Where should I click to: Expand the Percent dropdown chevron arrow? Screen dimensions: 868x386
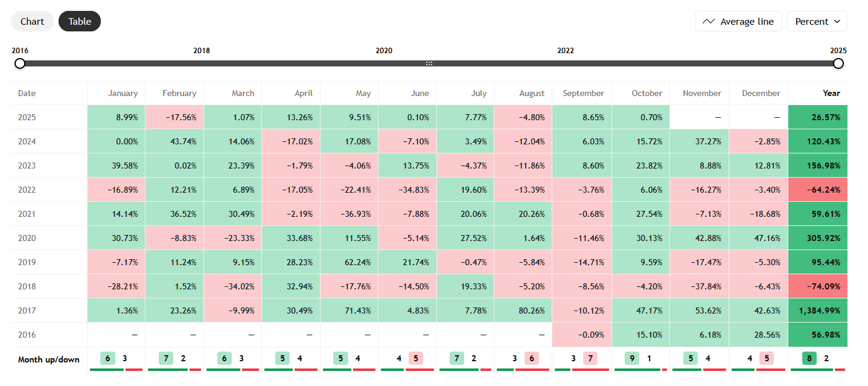837,22
